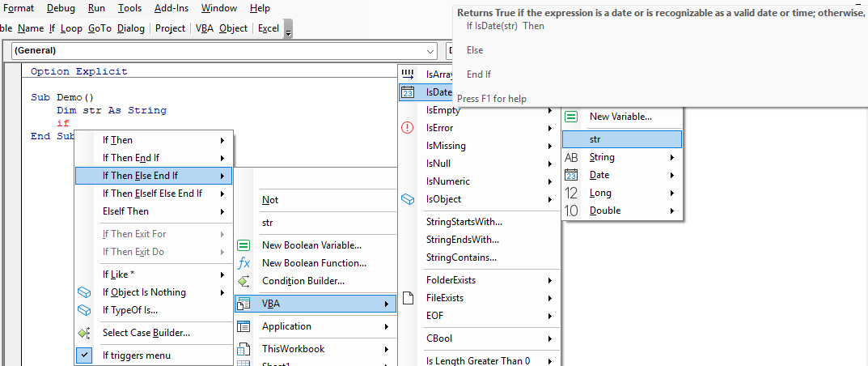The image size is (868, 366).
Task: Select the EOF menu entry
Action: point(478,316)
